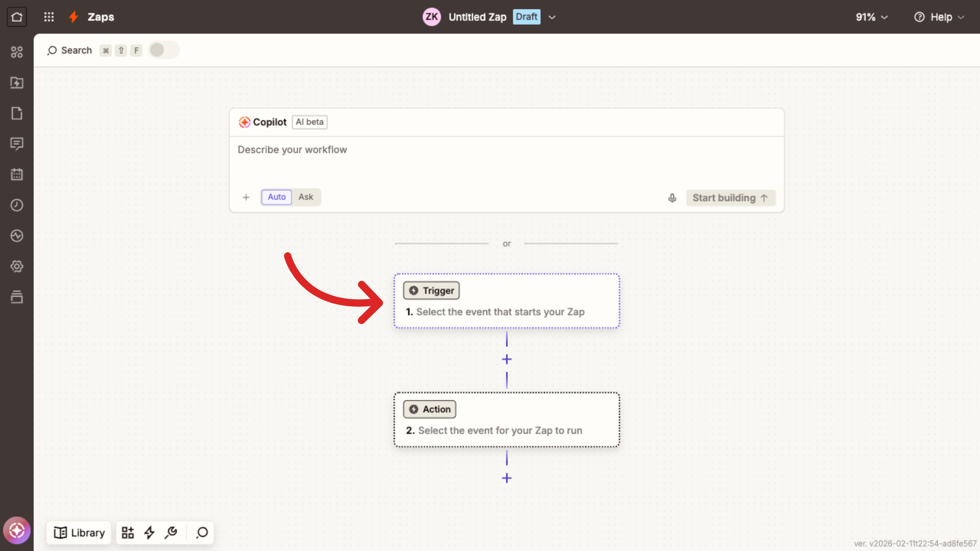The height and width of the screenshot is (551, 980).
Task: Switch Copilot to Ask mode
Action: click(305, 197)
